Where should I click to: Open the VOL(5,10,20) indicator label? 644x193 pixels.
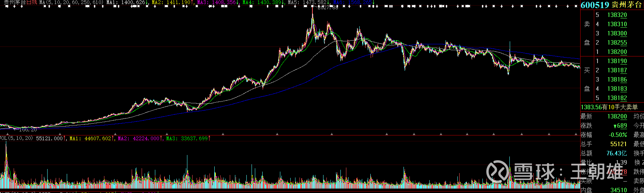(x=17, y=138)
